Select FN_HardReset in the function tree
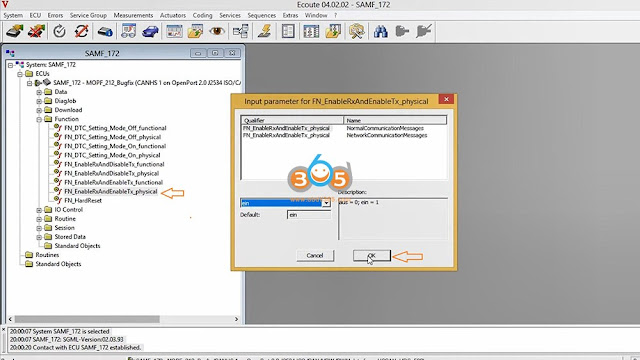640x360 pixels. 83,200
